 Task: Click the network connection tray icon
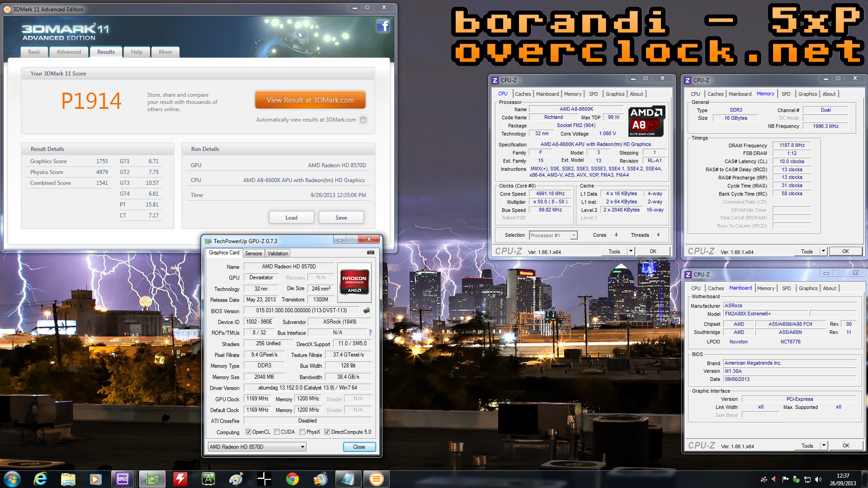(x=807, y=479)
